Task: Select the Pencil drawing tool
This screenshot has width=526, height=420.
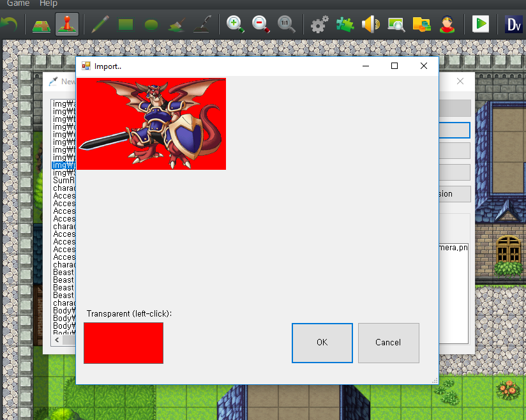Action: (100, 24)
